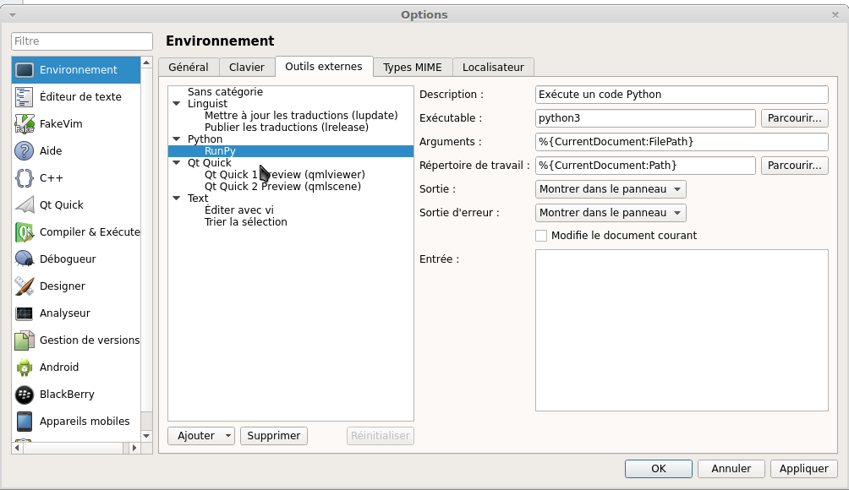Click Parcourir next to Exécutable field

(794, 118)
